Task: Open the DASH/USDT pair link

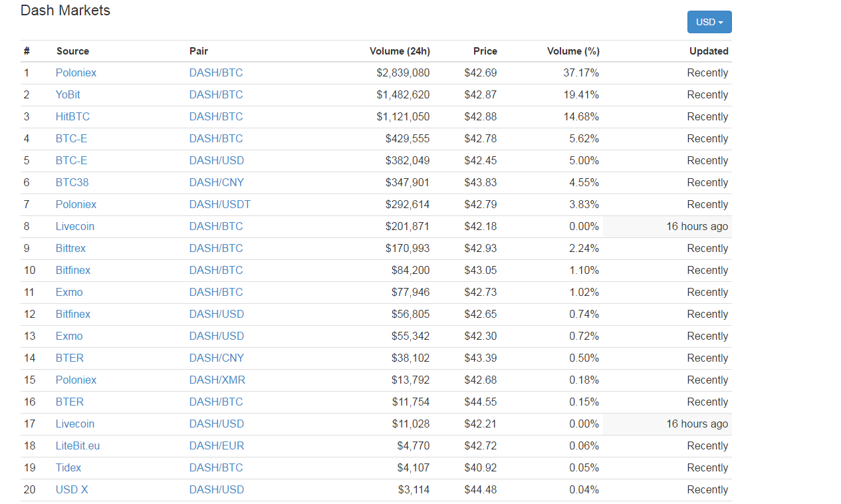Action: 220,204
